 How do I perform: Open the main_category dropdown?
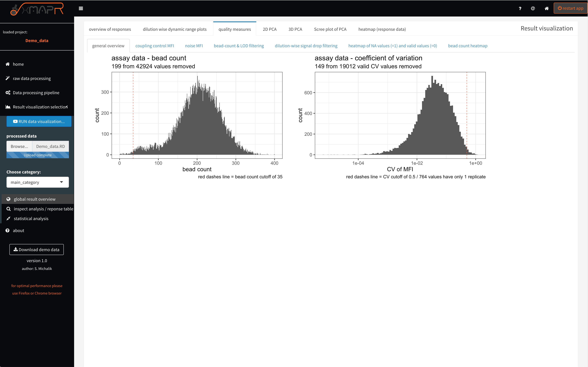[x=37, y=182]
